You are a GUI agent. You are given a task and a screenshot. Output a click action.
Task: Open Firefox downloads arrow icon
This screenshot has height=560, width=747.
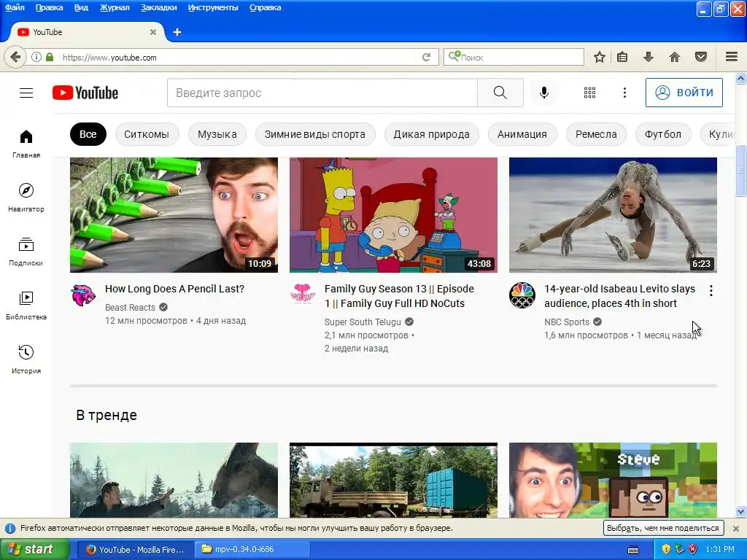pos(648,57)
